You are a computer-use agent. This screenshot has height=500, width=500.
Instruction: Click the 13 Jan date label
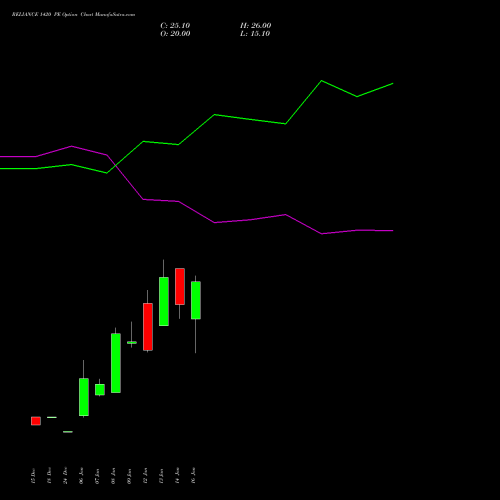click(161, 476)
